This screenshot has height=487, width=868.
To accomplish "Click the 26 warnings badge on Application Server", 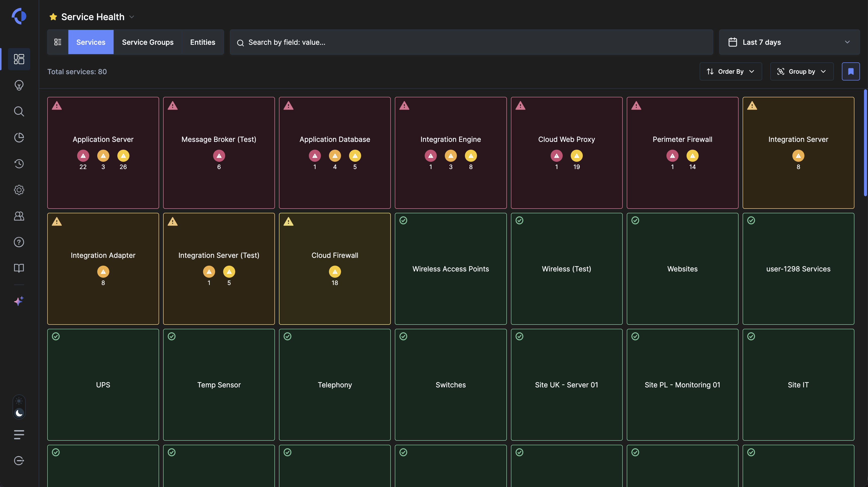I will coord(123,156).
